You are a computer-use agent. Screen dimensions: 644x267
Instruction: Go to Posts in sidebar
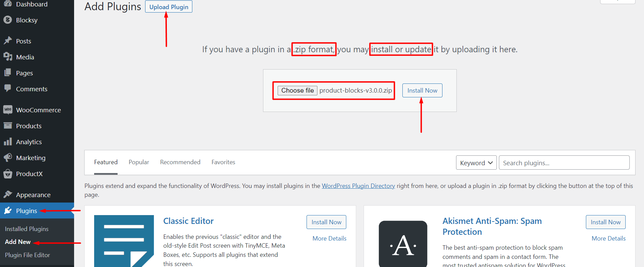click(x=23, y=41)
